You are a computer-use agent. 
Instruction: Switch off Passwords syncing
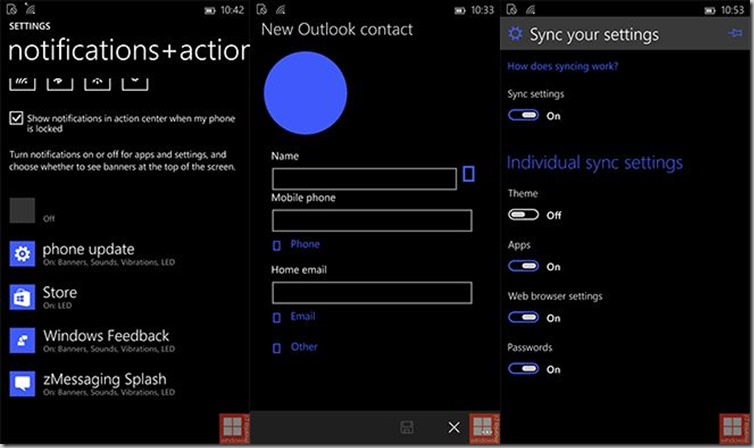523,369
